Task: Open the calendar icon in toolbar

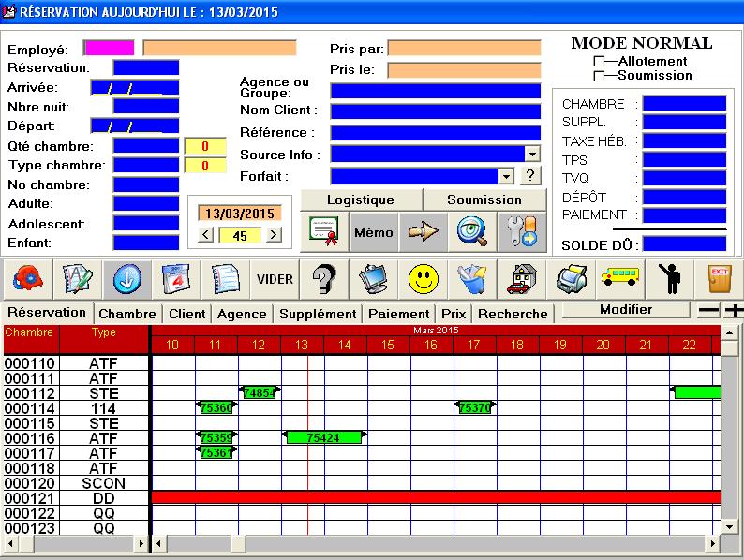Action: tap(175, 279)
